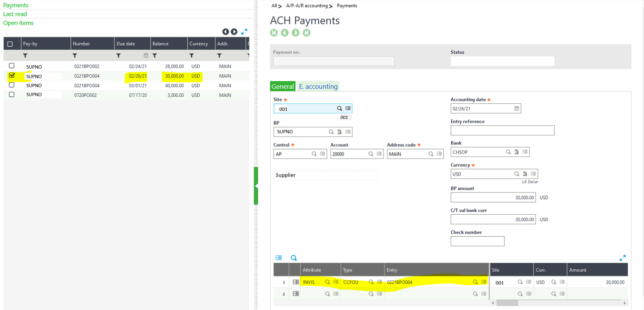Open the Last read link
Viewport: 644px width, 310px height.
pyautogui.click(x=15, y=14)
